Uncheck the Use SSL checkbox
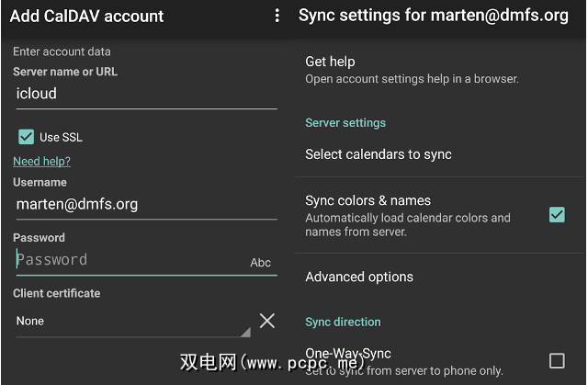Screen dimensions: 588x385 tap(27, 137)
